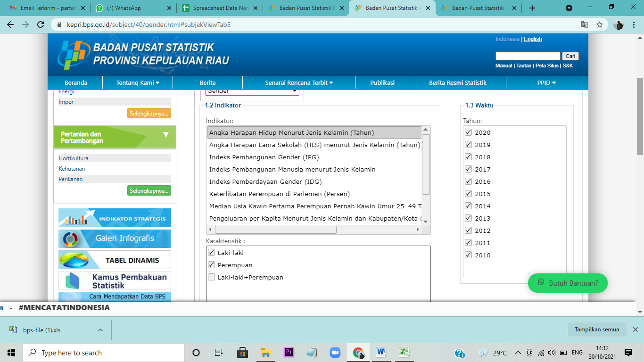This screenshot has height=362, width=644.
Task: Go to the Beranda menu item
Action: 76,82
